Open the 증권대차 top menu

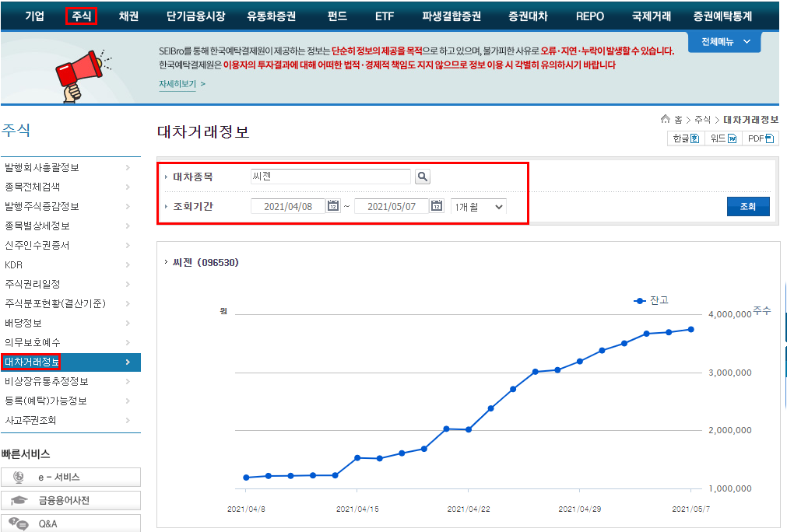pos(528,16)
